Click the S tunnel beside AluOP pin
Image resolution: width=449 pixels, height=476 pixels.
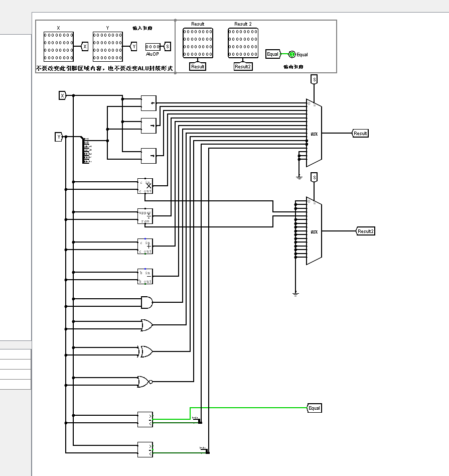click(x=167, y=47)
